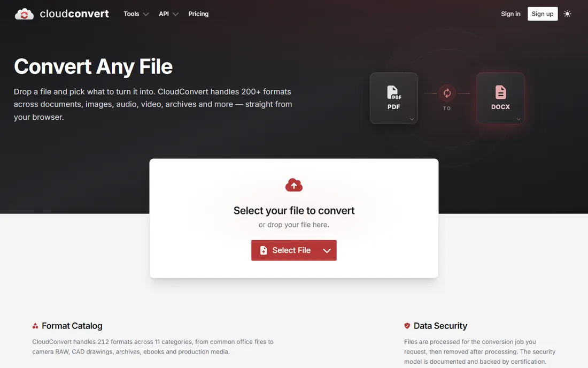
Task: Click the Data Security heading
Action: point(440,326)
